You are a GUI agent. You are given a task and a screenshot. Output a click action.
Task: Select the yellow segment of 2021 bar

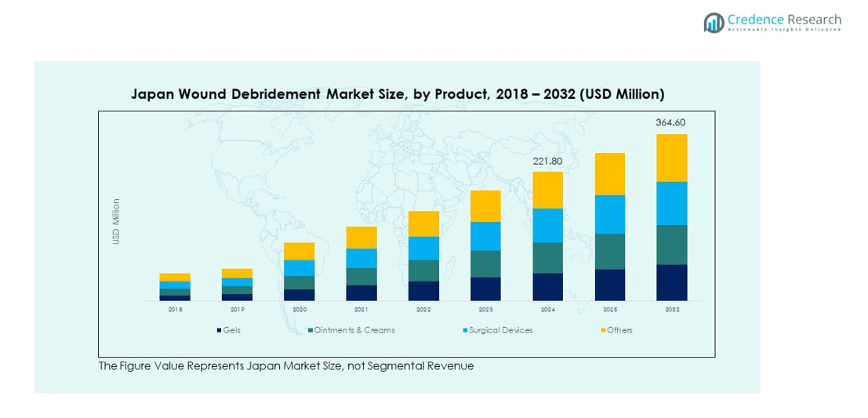[361, 238]
